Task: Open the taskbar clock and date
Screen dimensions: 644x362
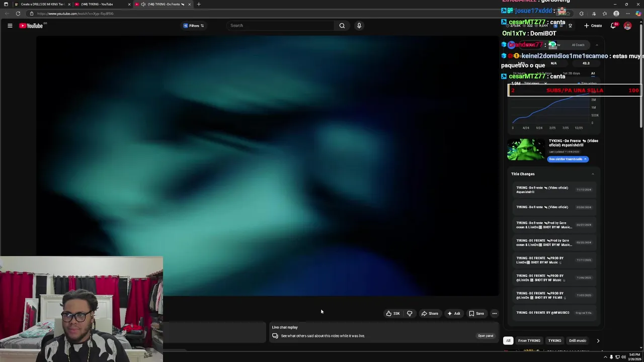Action: 634,357
